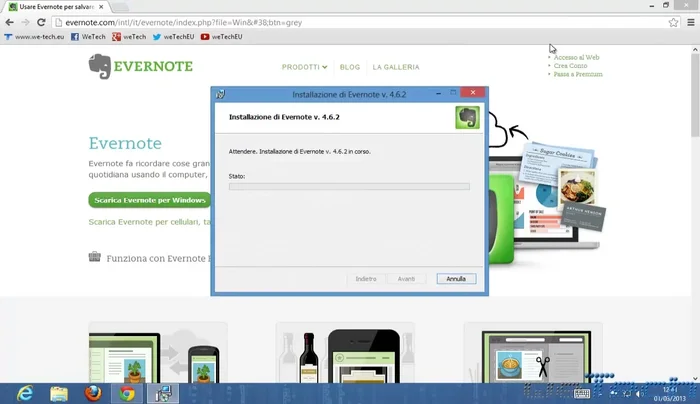Image resolution: width=700 pixels, height=404 pixels.
Task: Click the page vertical scrollbar
Action: (x=695, y=96)
